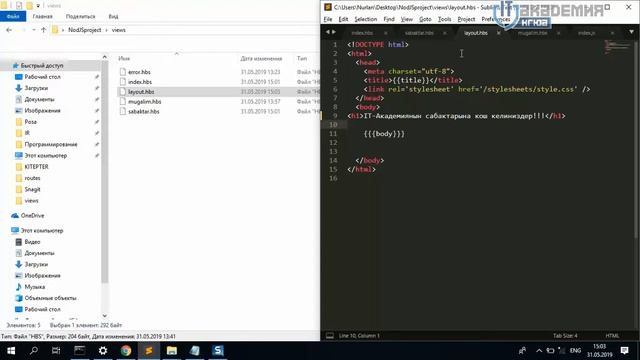Viewport: 640px width, 360px height.
Task: Open Музыка under Этот компьютер
Action: 35,287
